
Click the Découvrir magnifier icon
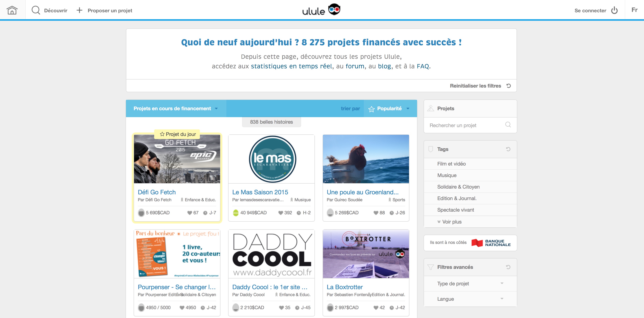point(36,10)
